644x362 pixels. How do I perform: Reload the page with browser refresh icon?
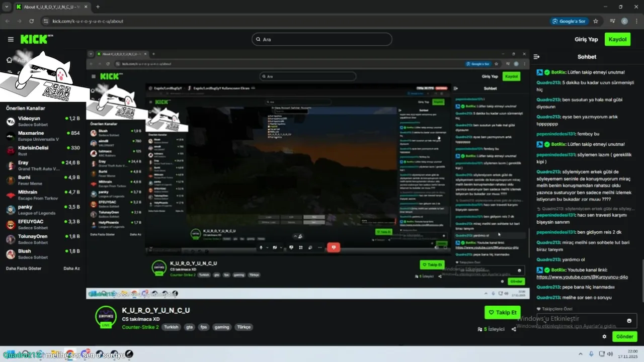[32, 21]
